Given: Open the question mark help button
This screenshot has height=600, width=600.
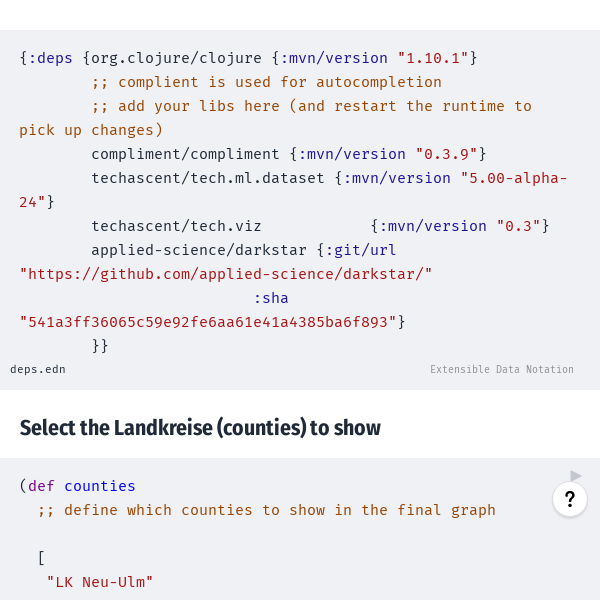Looking at the screenshot, I should [570, 499].
